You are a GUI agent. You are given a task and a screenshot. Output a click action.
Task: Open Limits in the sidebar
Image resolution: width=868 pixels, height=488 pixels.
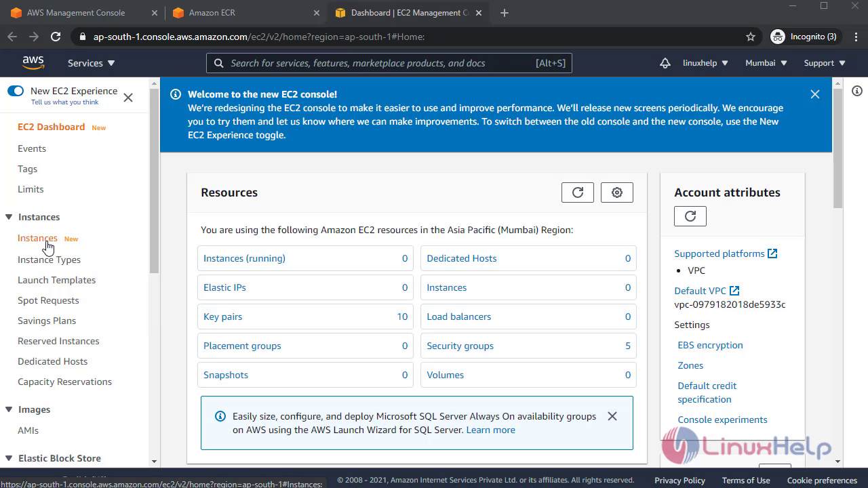pyautogui.click(x=31, y=189)
